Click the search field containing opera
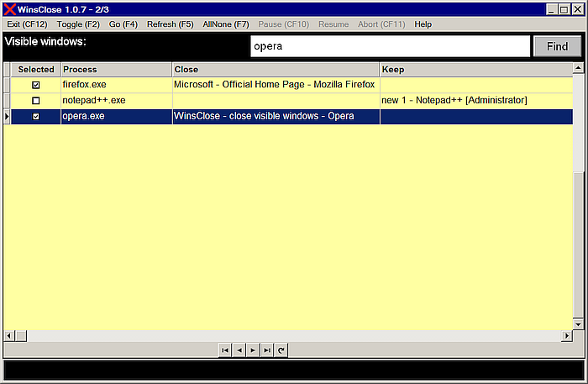Viewport: 588px width, 384px height. (x=390, y=47)
